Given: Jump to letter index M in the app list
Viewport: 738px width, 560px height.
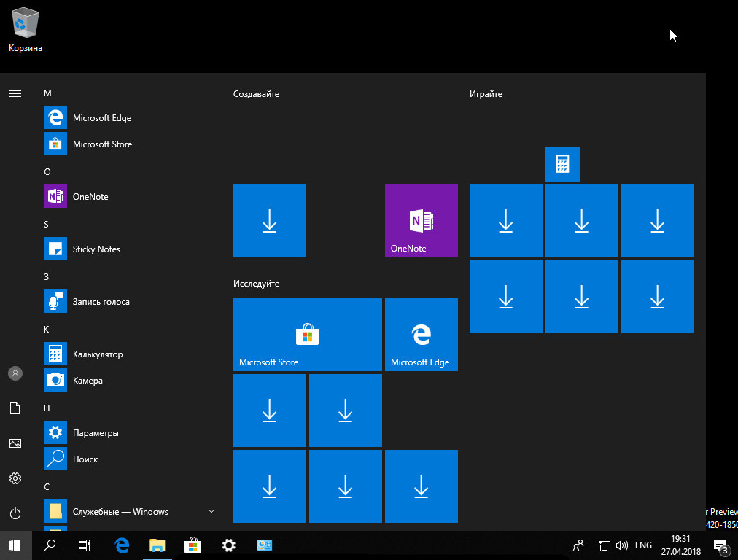Looking at the screenshot, I should coord(47,93).
